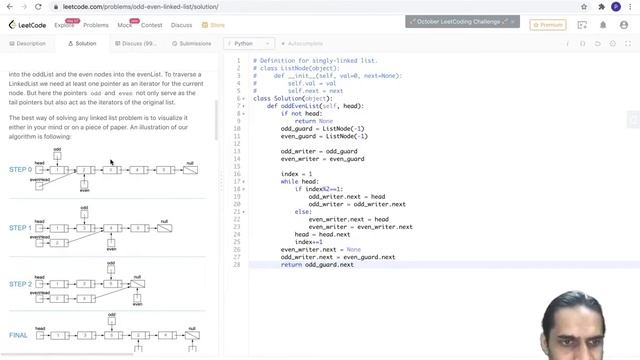
Task: Switch to the Submissions tab
Action: coord(191,44)
